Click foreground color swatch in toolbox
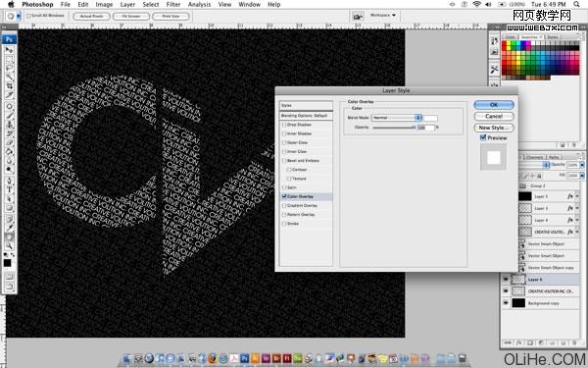Image resolution: width=588 pixels, height=368 pixels. coord(7,263)
